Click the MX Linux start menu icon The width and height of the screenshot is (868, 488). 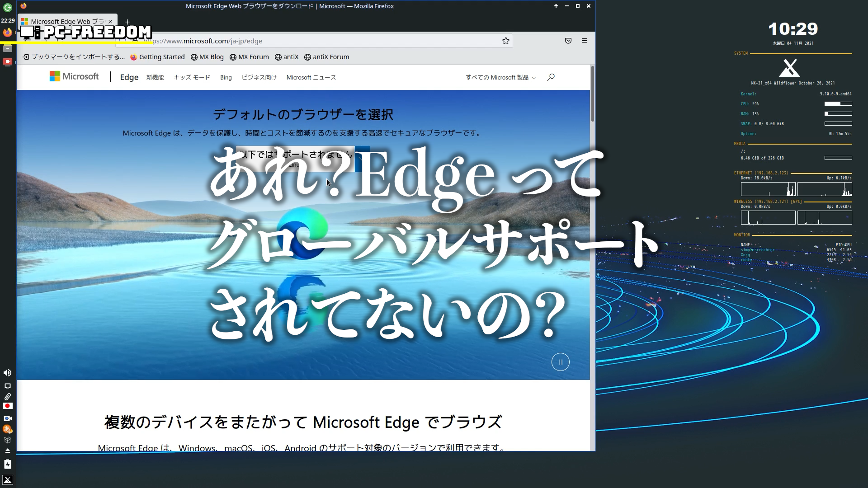coord(8,480)
